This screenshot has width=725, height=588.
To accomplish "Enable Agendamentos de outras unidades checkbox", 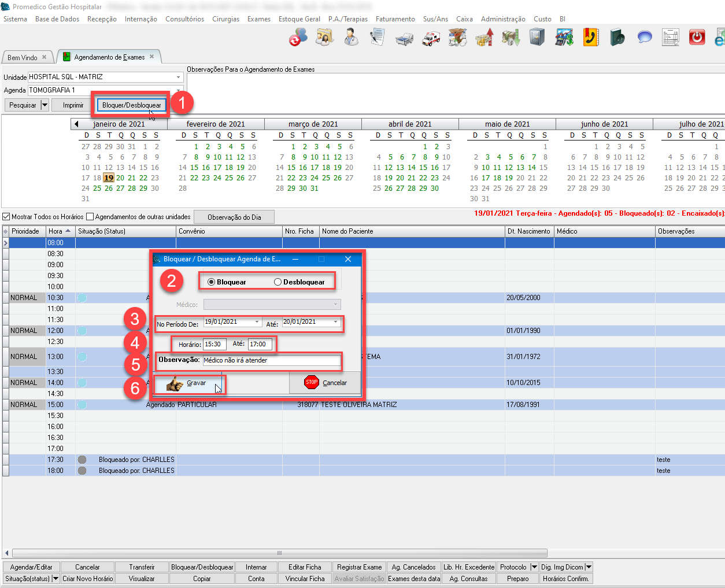I will pos(90,217).
